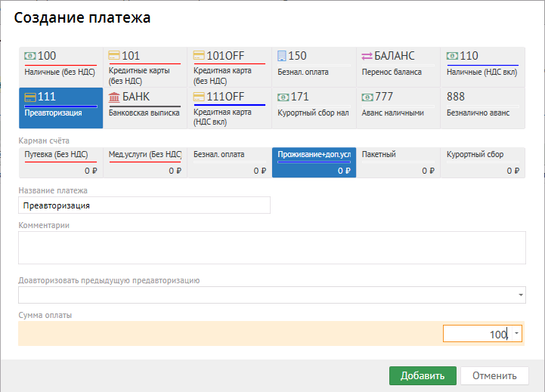545x392 pixels.
Task: Switch to the Пакетный account pocket
Action: coord(398,162)
